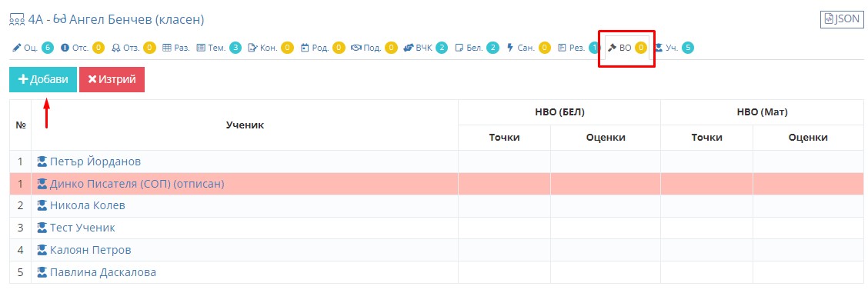Click student icon beside Тест Ученик
The width and height of the screenshot is (868, 303).
pos(42,228)
